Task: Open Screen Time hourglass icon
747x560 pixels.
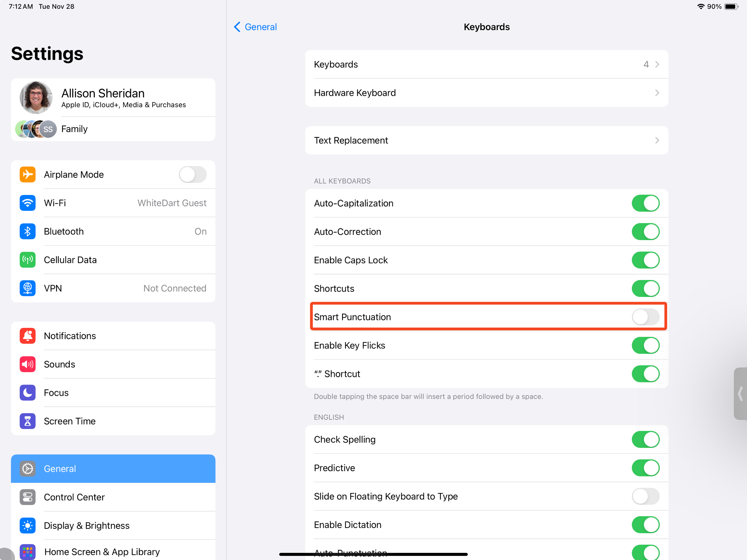Action: pos(27,421)
